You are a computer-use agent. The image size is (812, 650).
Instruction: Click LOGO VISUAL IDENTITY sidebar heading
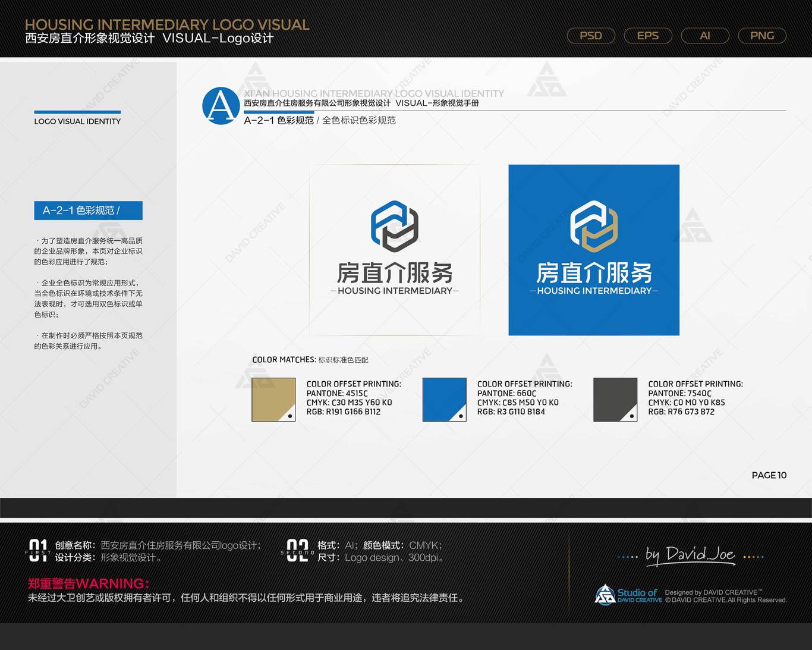[77, 121]
